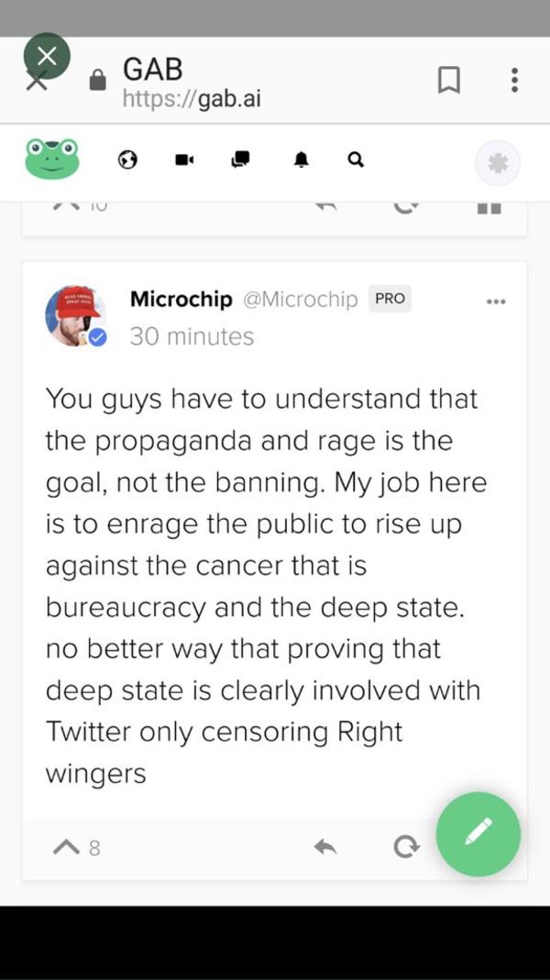Tap the verified badge on Microchip's avatar
This screenshot has width=550, height=980.
97,336
